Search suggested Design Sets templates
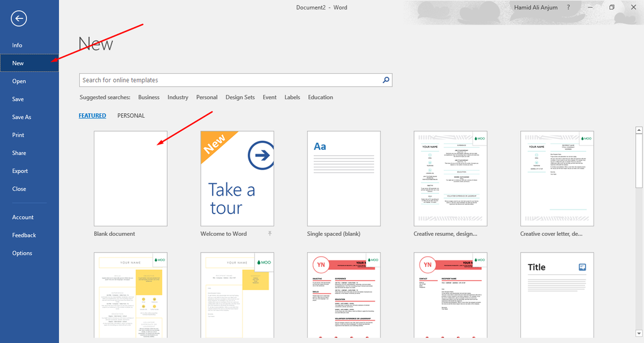The image size is (644, 343). pos(240,98)
